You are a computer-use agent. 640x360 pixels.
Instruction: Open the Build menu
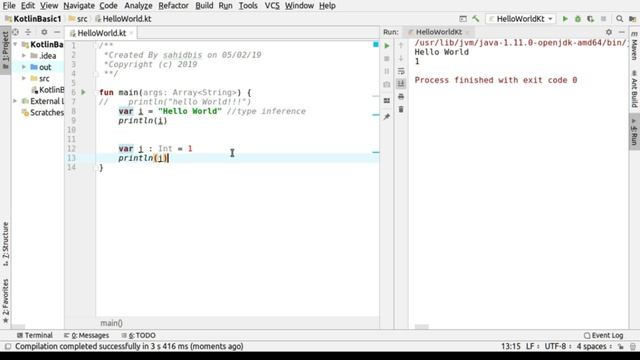[204, 6]
